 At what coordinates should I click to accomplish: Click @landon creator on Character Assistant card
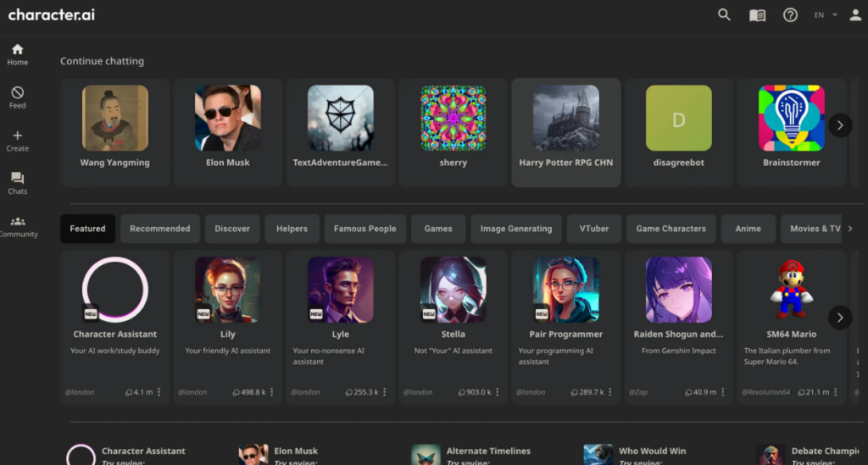coord(80,392)
